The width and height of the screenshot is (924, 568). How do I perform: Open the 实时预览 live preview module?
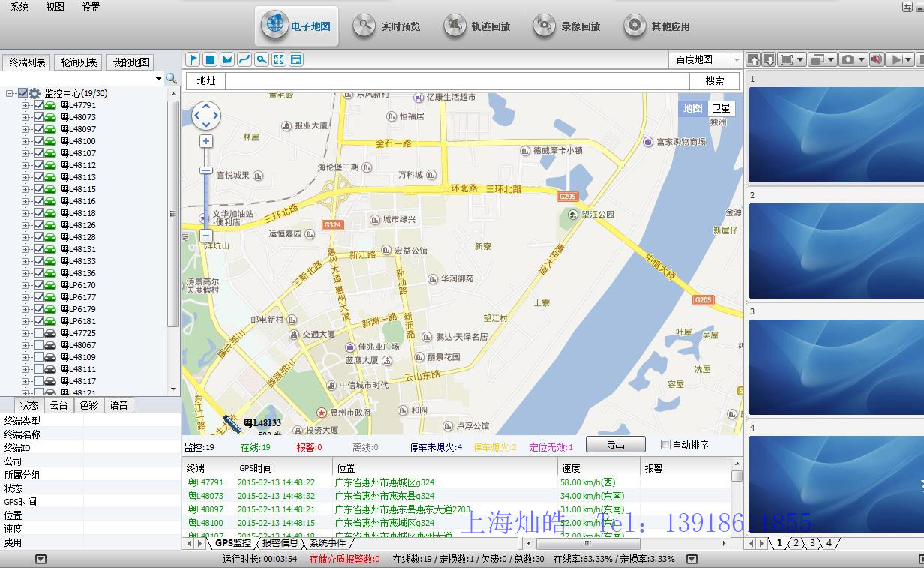click(387, 26)
